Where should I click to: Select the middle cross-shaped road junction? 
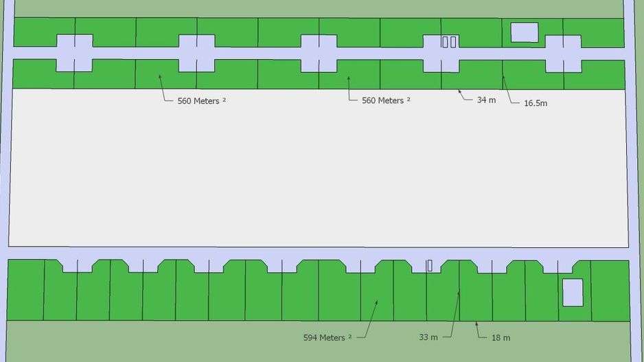point(319,53)
